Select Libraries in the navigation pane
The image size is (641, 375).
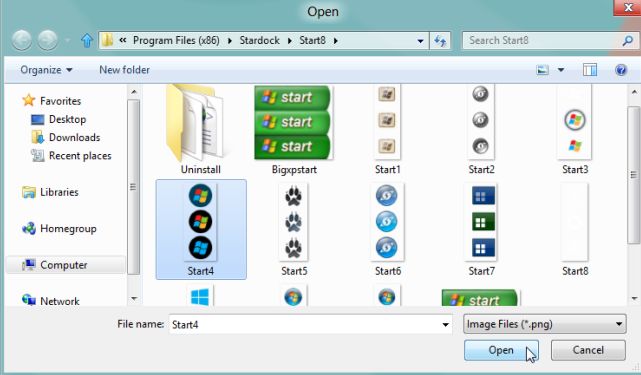point(59,192)
